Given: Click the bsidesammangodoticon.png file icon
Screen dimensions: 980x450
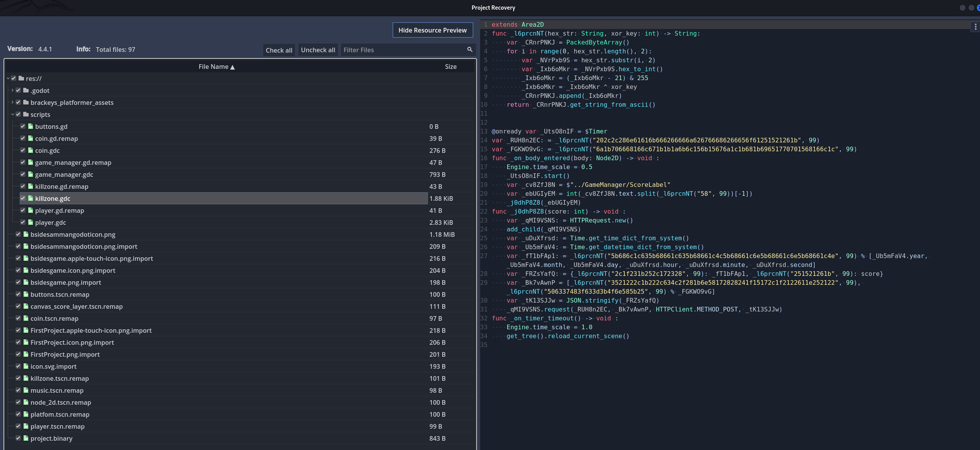Looking at the screenshot, I should point(26,234).
